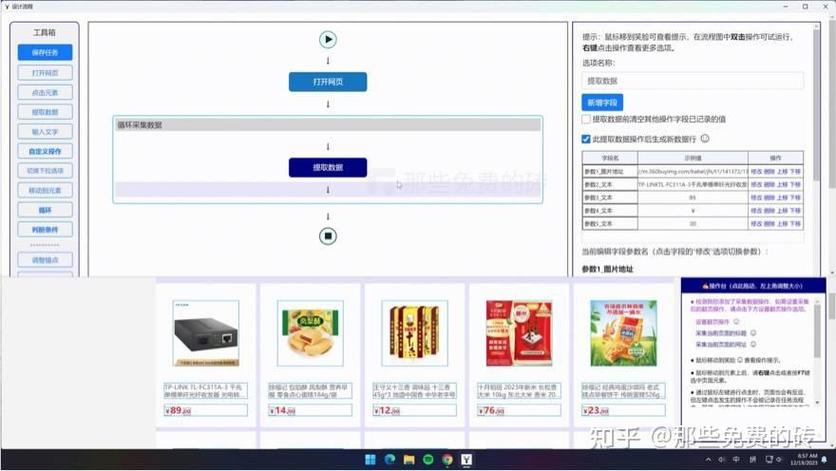Screen dimensions: 836x471
Task: Select 打开网页 in the toolbox
Action: coord(45,73)
